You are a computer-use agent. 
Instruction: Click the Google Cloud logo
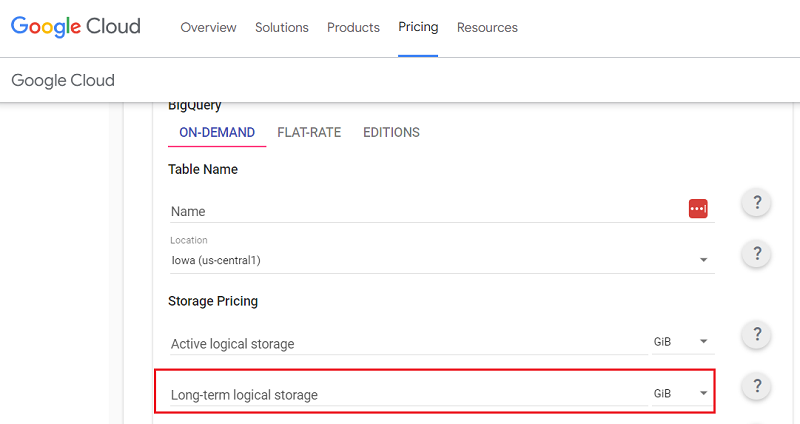point(76,27)
